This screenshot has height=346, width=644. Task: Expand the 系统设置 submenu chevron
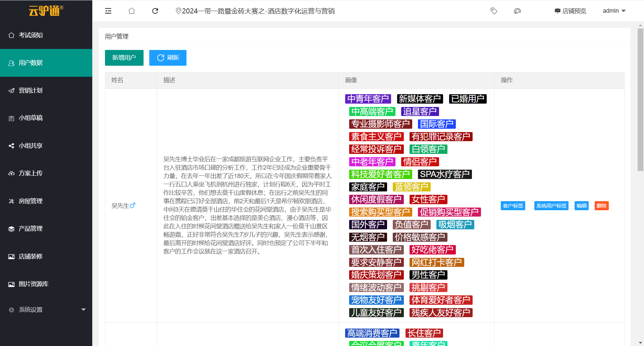coord(84,309)
